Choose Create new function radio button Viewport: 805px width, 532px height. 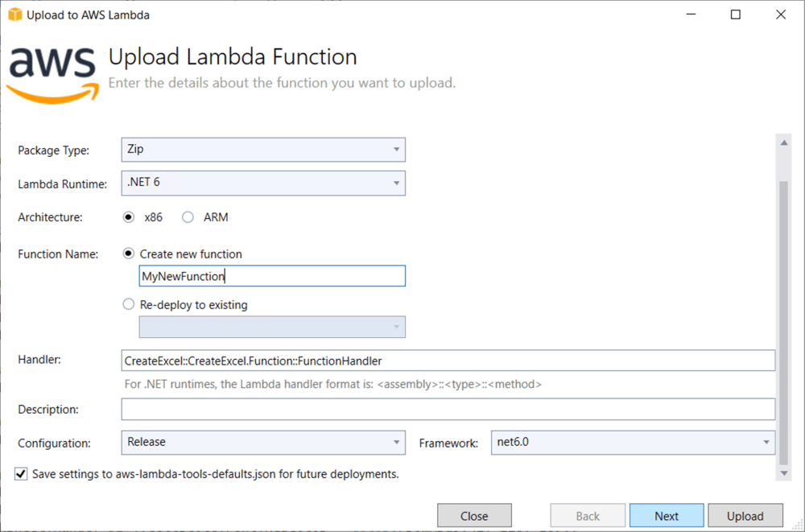coord(128,254)
